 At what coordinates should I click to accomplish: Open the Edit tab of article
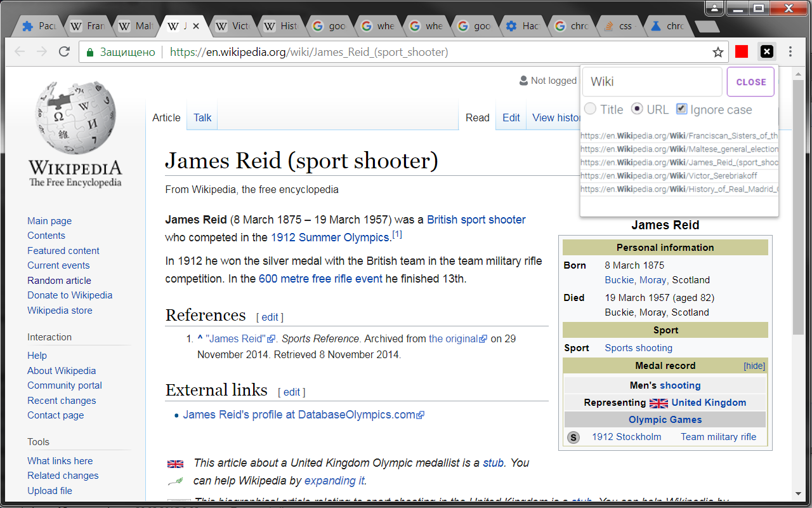pyautogui.click(x=511, y=117)
